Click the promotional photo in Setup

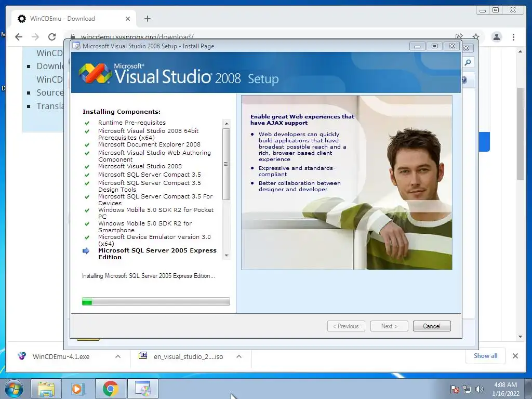click(347, 182)
